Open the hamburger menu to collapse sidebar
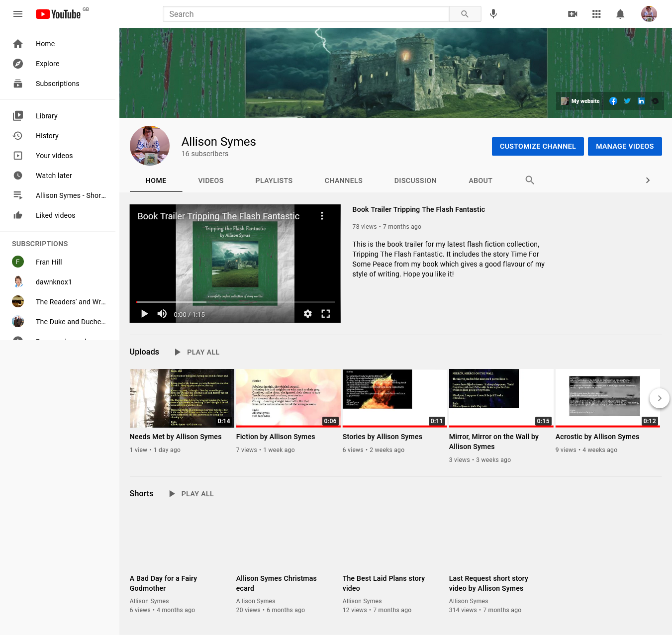 pyautogui.click(x=18, y=14)
